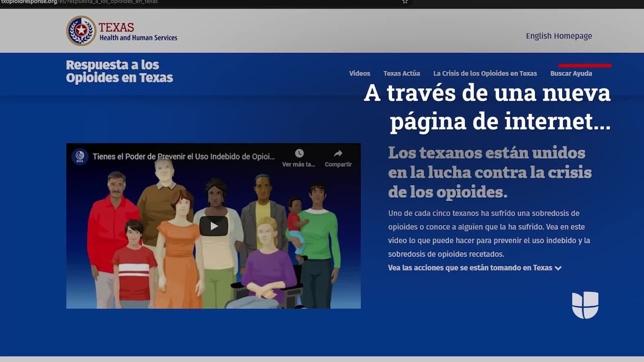Play the opioid prevention video
Image resolution: width=644 pixels, height=362 pixels.
point(214,226)
